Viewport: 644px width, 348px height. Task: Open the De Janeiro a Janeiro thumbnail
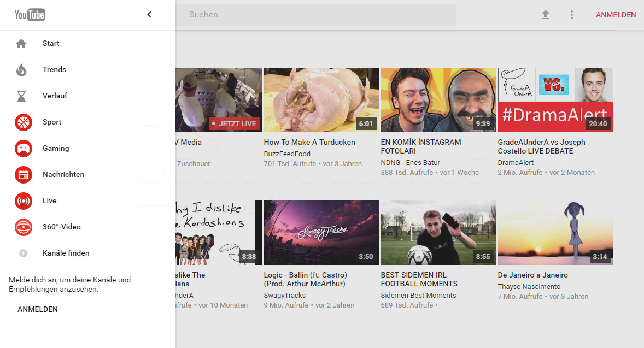[x=555, y=233]
